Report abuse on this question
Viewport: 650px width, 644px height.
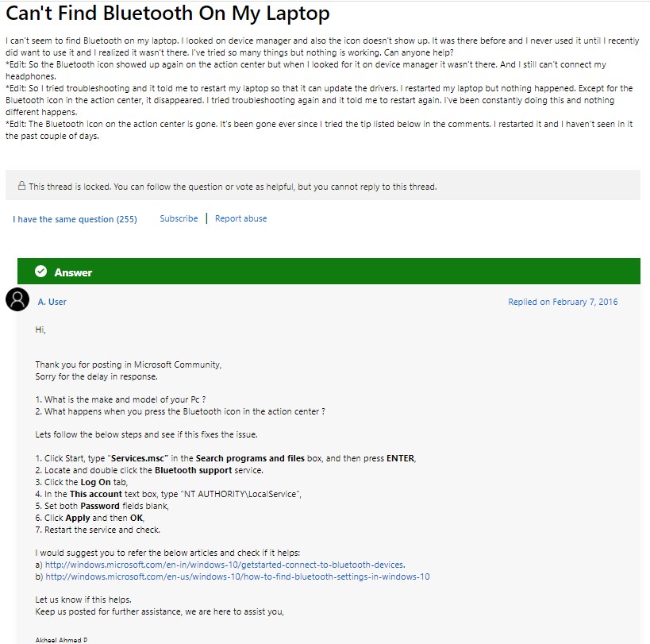240,218
